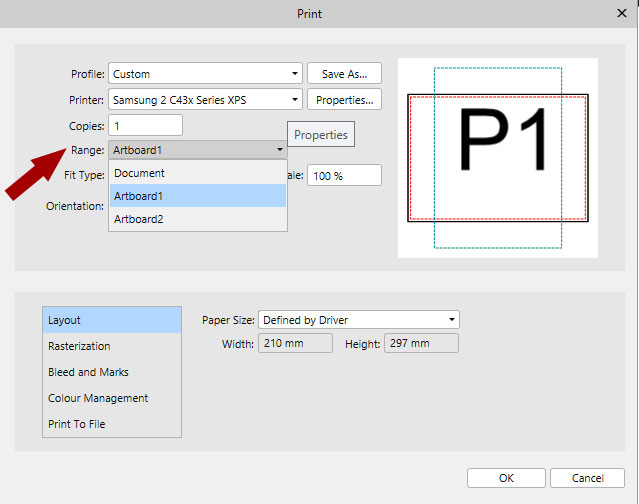This screenshot has width=639, height=504.
Task: Choose Artboard1 in the Range list
Action: [x=198, y=196]
